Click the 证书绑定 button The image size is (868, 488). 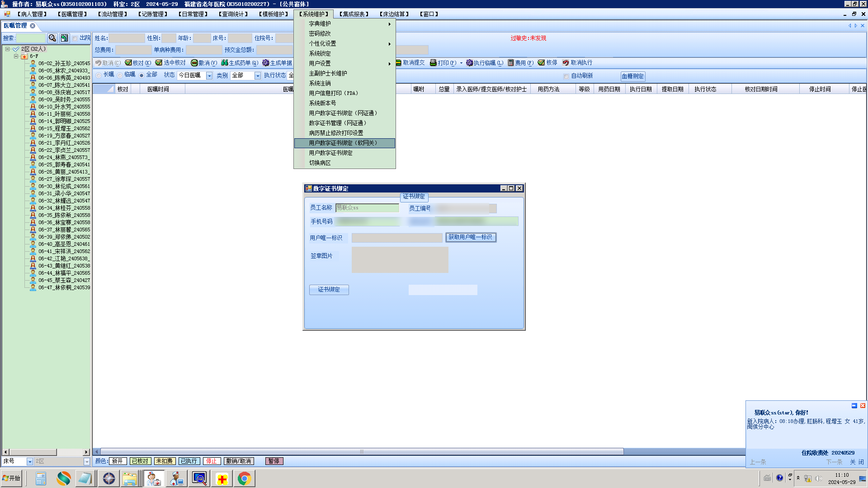[x=329, y=290]
